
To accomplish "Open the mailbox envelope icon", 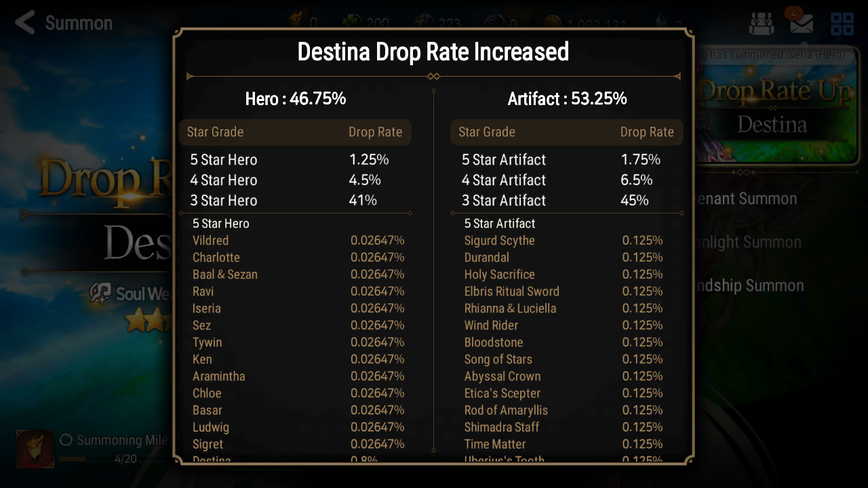I will coord(801,24).
